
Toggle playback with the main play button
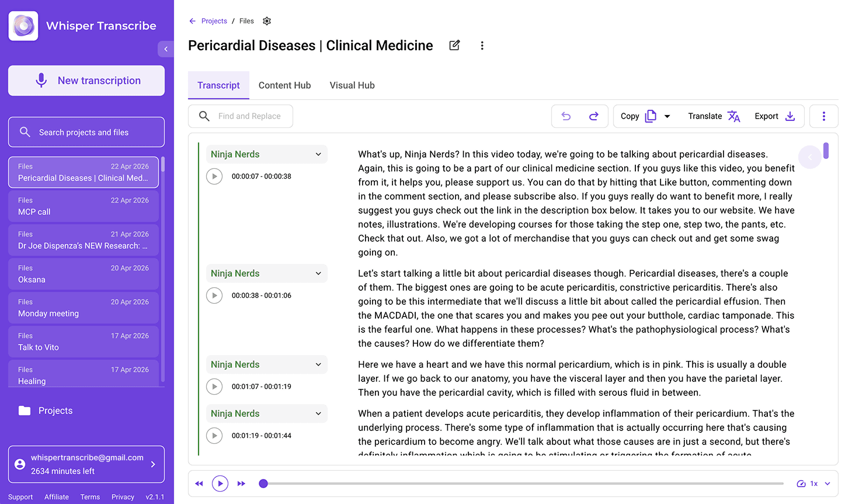click(220, 484)
